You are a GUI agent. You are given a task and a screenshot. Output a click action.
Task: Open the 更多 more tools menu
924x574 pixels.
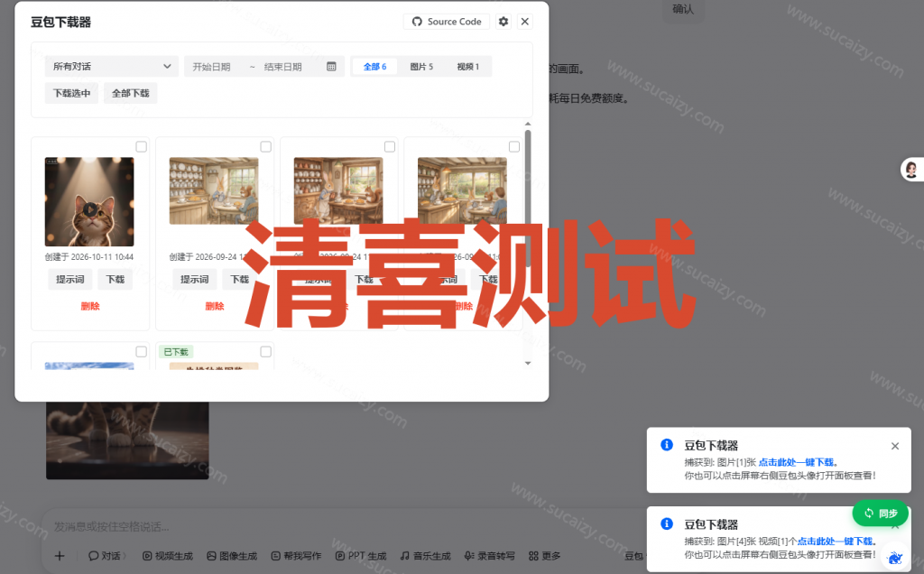pos(544,556)
